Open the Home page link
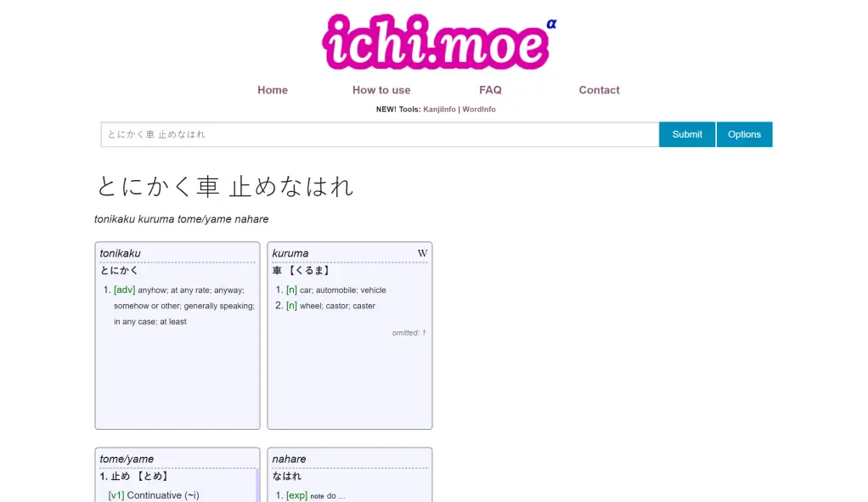 pyautogui.click(x=273, y=90)
